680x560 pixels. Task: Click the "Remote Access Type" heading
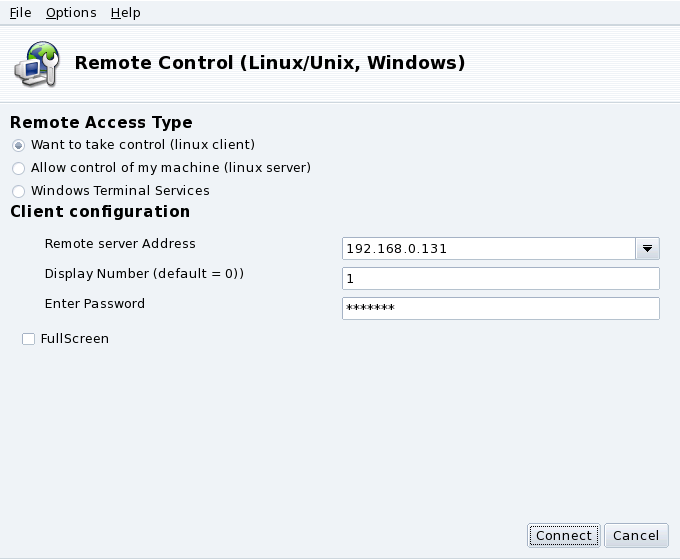point(101,122)
